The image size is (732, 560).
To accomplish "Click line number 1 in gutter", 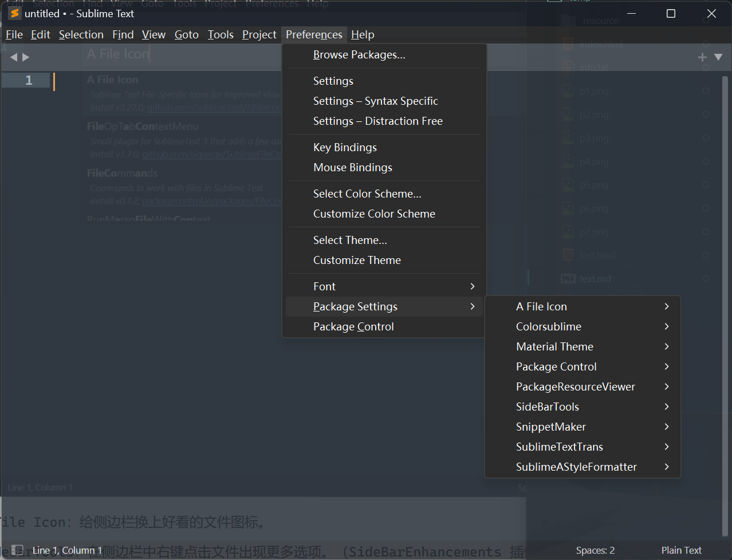I will click(29, 81).
